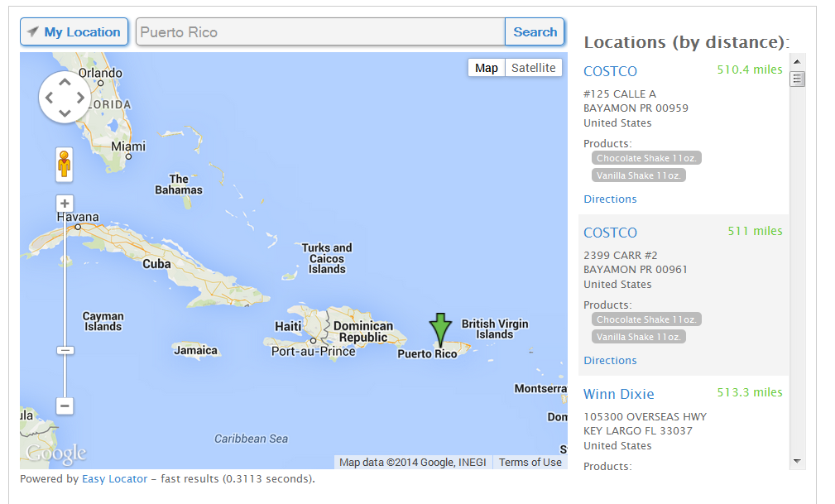Open the Winn Dixie location
The image size is (835, 504).
tap(619, 394)
